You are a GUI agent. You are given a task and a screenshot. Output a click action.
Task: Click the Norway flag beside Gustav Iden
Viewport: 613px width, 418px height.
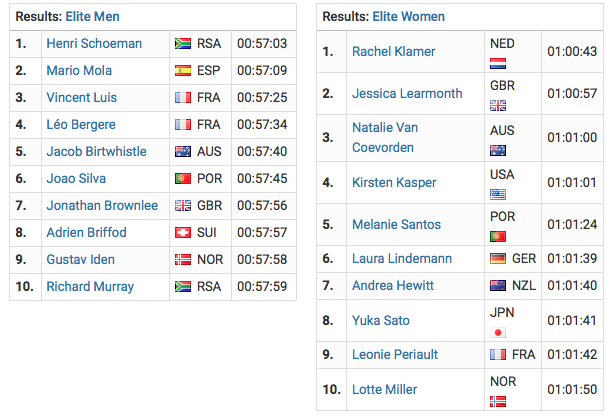point(183,260)
